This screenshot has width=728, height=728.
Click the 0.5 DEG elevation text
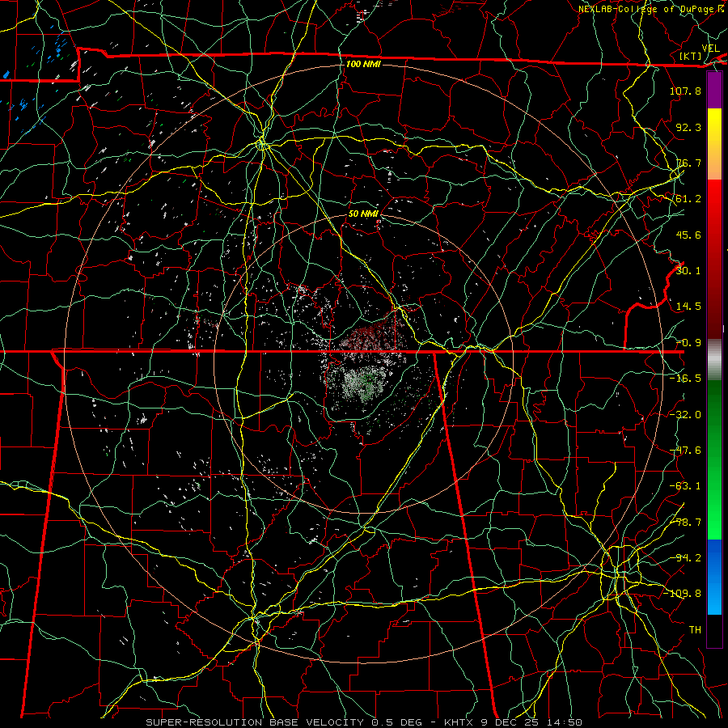(396, 722)
